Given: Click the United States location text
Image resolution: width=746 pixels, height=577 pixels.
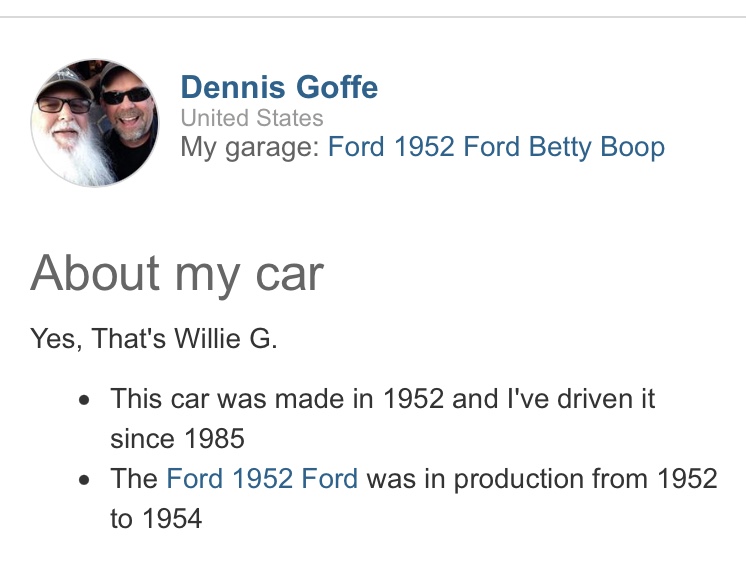Looking at the screenshot, I should [x=252, y=118].
